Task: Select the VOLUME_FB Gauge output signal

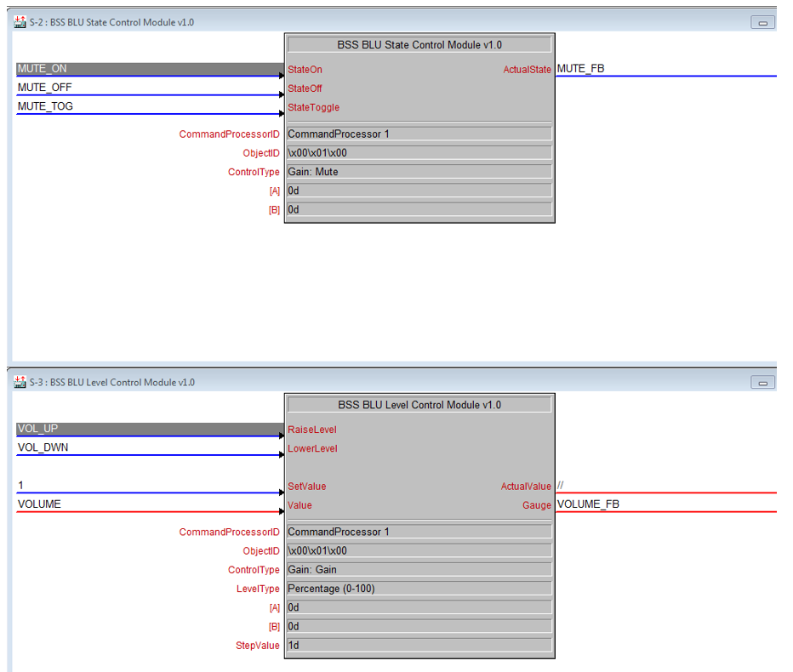Action: (x=588, y=504)
